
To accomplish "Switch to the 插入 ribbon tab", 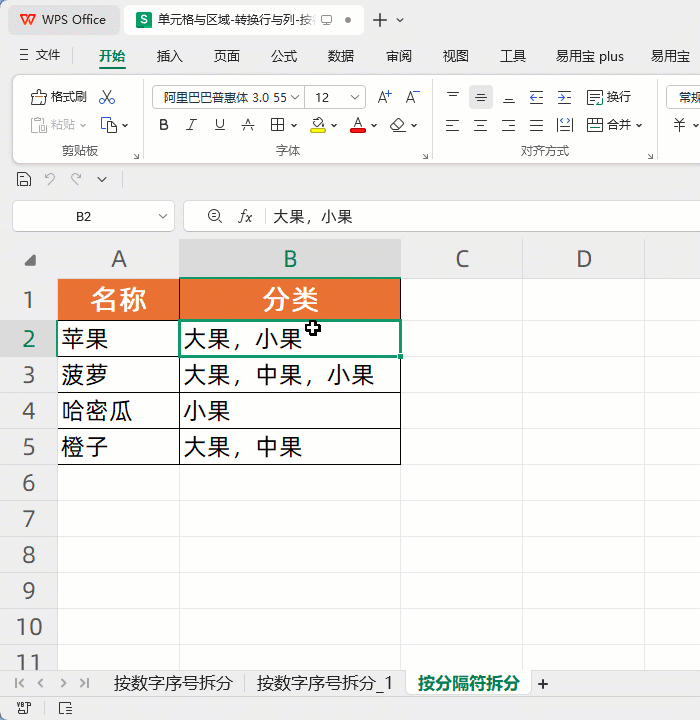I will [170, 56].
